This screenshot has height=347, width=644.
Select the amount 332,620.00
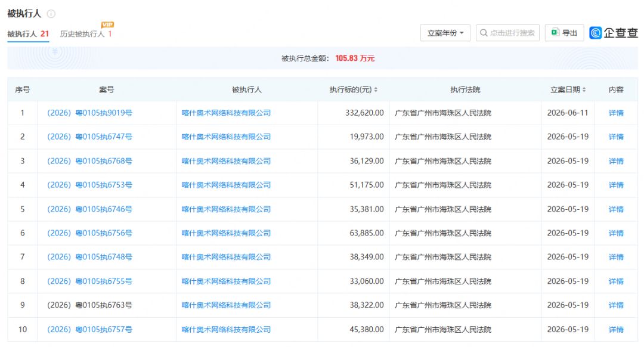[364, 113]
